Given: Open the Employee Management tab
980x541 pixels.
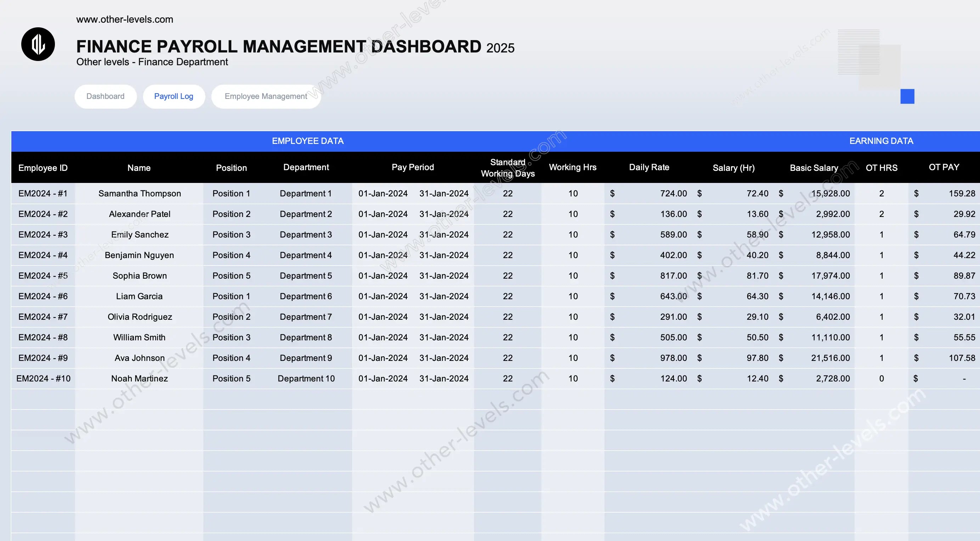Looking at the screenshot, I should coord(266,96).
